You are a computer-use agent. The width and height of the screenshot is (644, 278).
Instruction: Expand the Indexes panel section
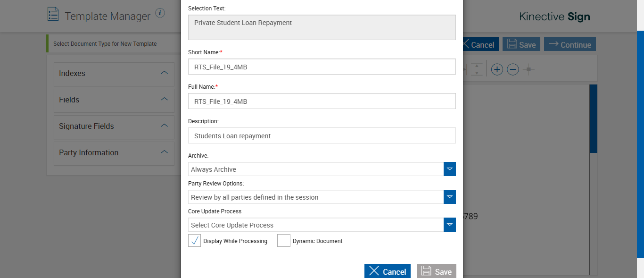click(x=114, y=73)
